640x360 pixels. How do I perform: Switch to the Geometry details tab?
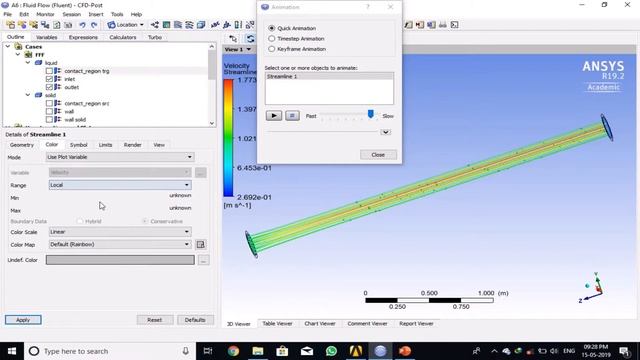click(x=22, y=145)
